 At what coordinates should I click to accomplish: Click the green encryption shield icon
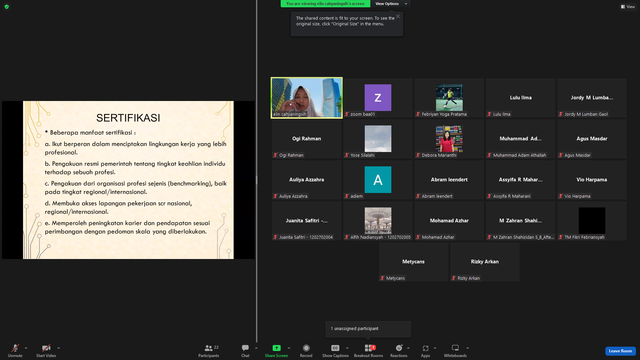7,7
